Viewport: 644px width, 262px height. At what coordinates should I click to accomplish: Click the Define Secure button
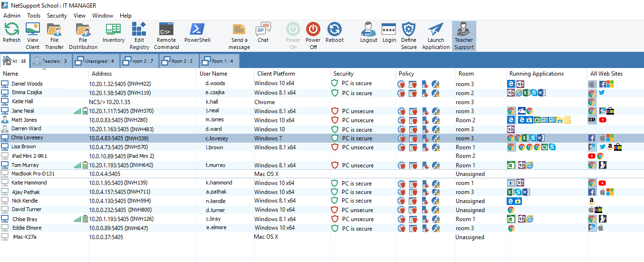pos(408,36)
